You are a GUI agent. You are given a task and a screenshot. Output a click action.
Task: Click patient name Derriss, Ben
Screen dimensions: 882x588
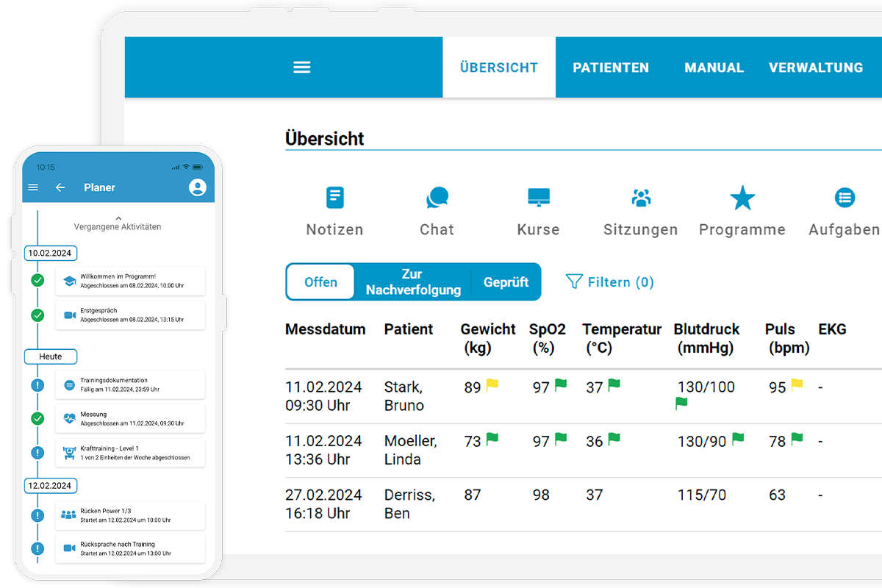click(x=409, y=504)
